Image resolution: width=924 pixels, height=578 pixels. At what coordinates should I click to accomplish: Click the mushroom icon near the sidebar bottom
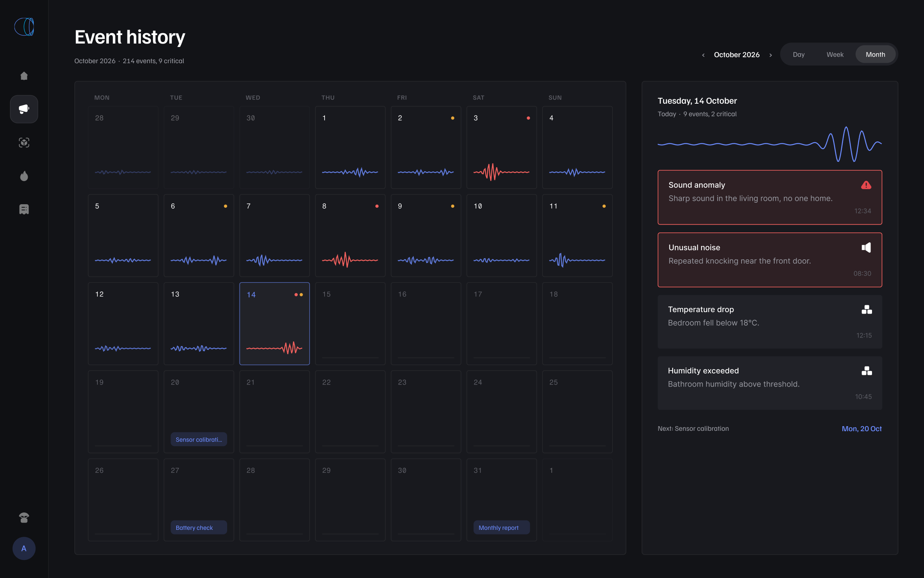pos(24,518)
